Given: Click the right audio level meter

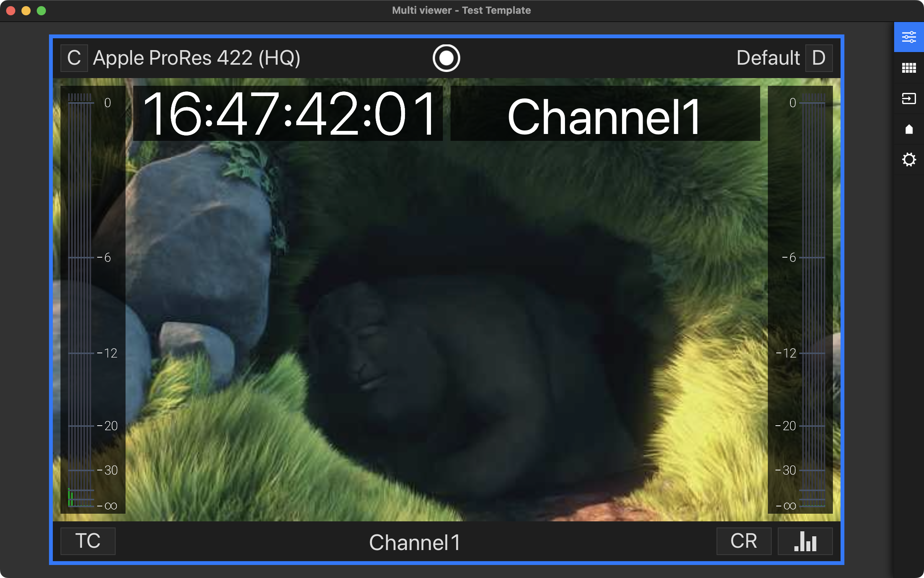Looking at the screenshot, I should pos(800,299).
